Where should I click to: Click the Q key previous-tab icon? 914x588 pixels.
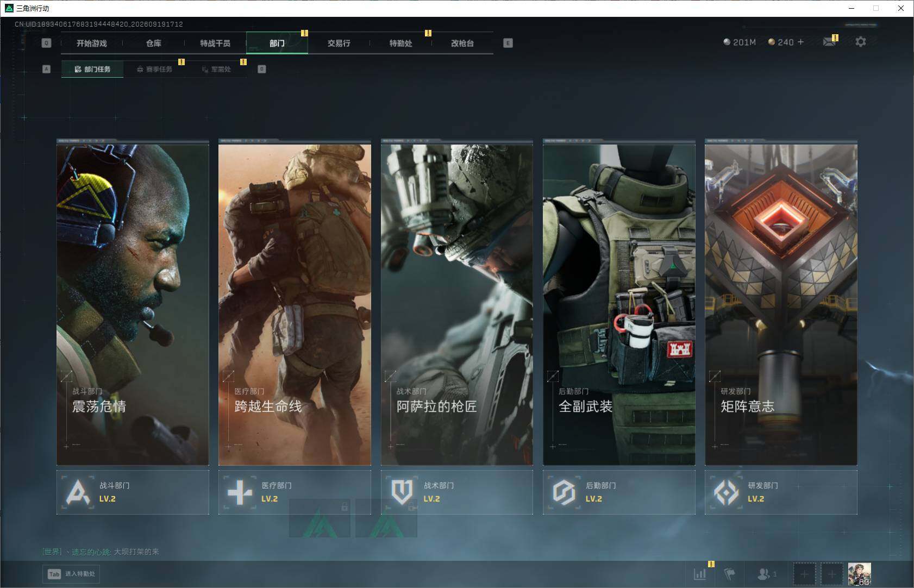[x=46, y=43]
